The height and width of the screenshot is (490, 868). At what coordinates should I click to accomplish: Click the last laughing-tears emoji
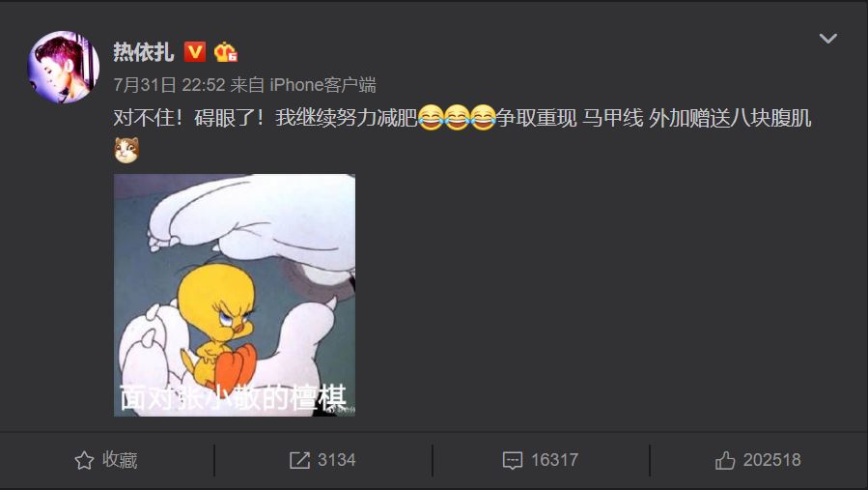483,118
